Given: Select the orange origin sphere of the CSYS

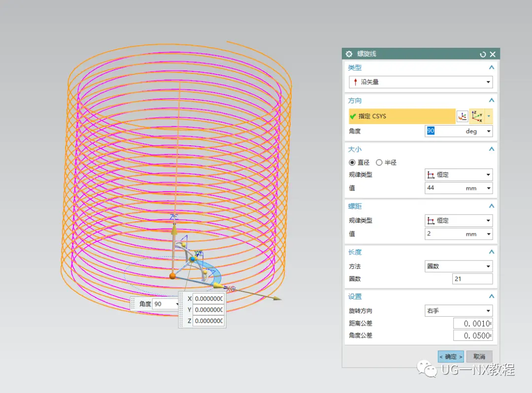Looking at the screenshot, I should point(172,276).
